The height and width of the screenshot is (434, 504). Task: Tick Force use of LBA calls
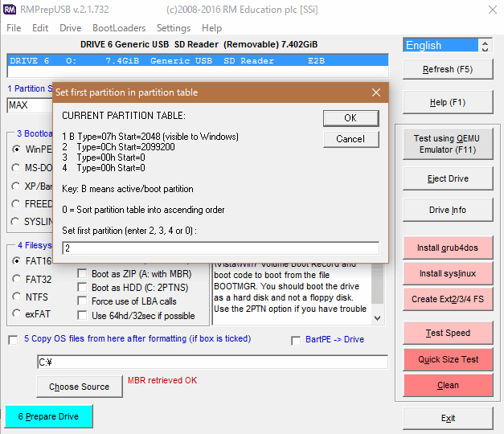[82, 301]
